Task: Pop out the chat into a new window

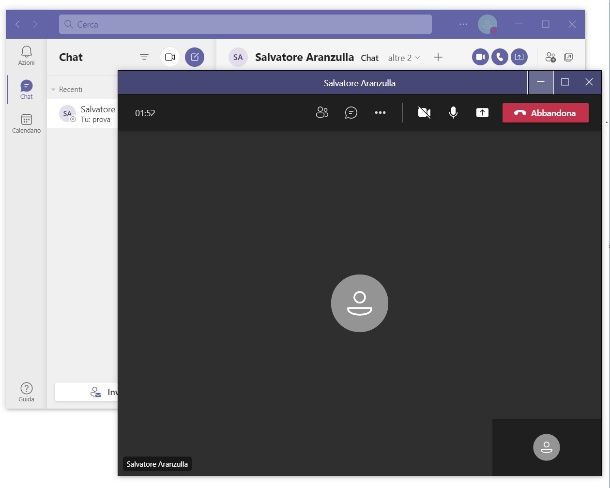Action: 568,57
